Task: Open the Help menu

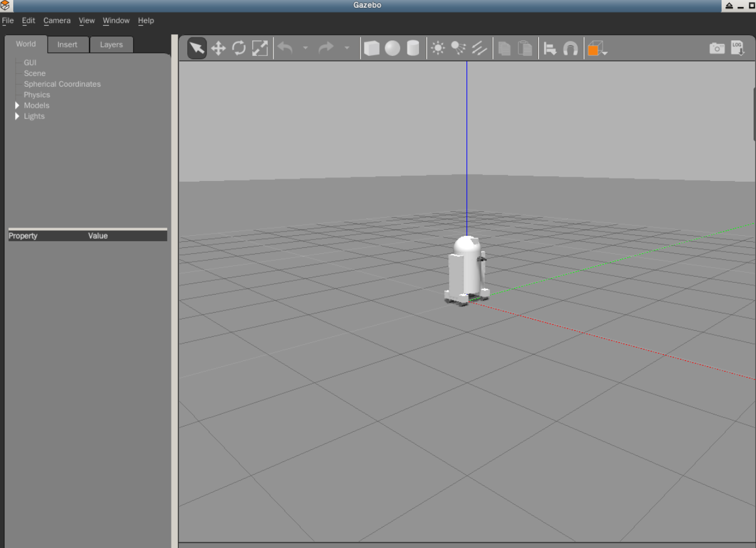Action: point(146,20)
